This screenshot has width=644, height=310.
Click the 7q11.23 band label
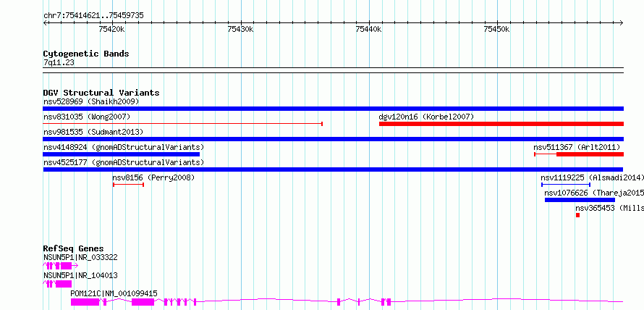tap(59, 63)
